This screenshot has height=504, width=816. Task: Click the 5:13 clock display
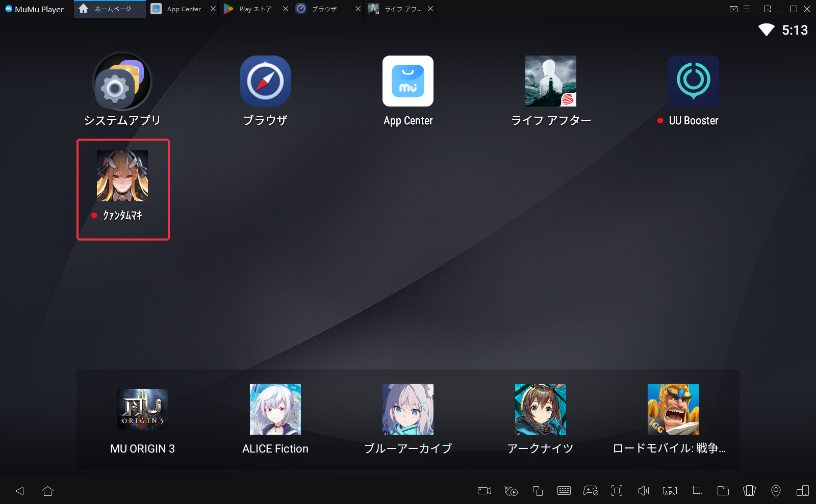pyautogui.click(x=795, y=30)
